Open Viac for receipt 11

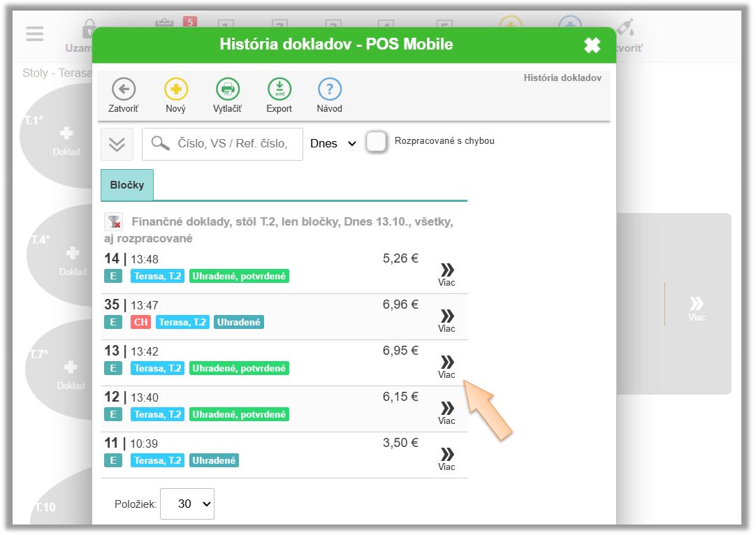[446, 457]
